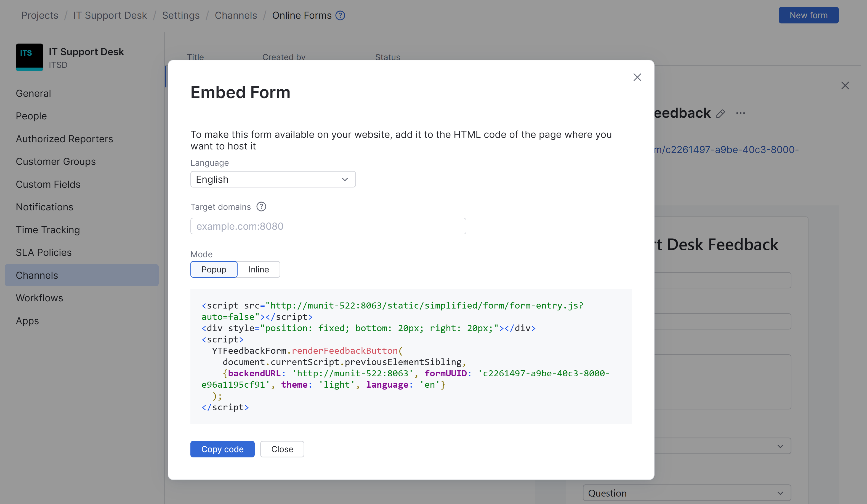Viewport: 867px width, 504px height.
Task: Expand the empty dropdown above the Question field
Action: point(722,446)
